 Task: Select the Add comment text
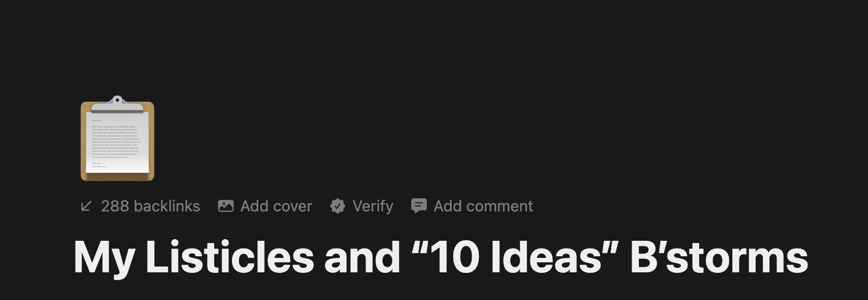point(483,206)
